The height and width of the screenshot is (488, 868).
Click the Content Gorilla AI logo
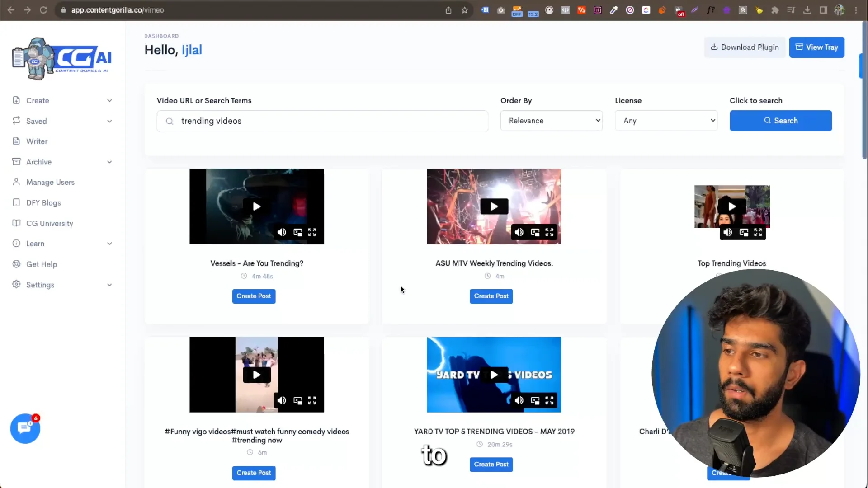[x=62, y=59]
